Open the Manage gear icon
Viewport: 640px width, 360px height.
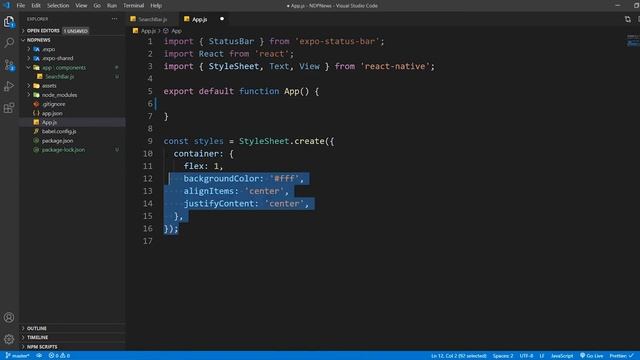[9, 339]
